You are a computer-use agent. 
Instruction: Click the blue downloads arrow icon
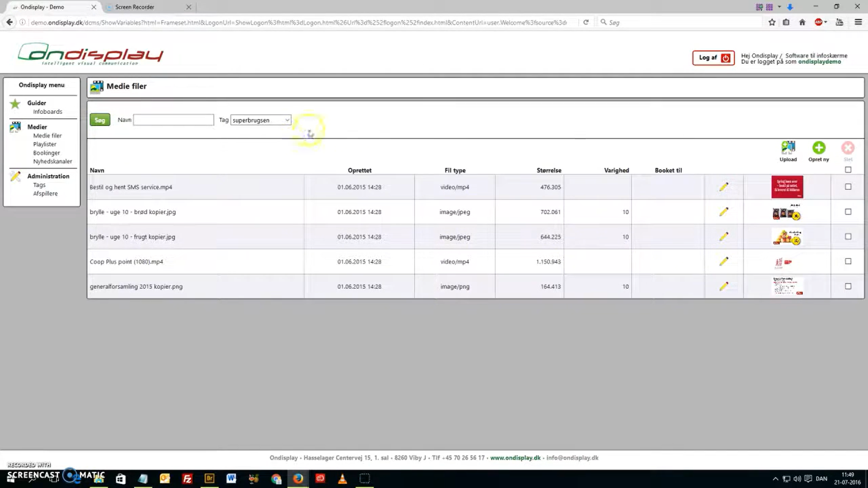pyautogui.click(x=790, y=7)
